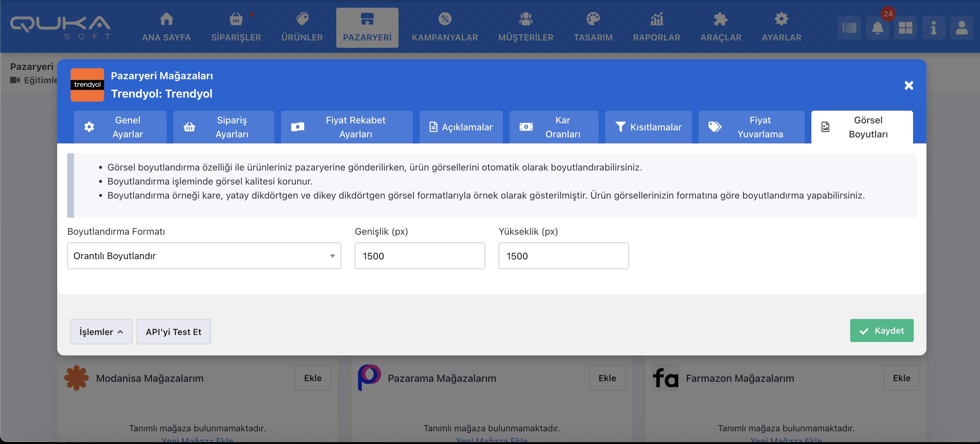The image size is (980, 444).
Task: Close the Trendyol settings dialog
Action: coord(908,85)
